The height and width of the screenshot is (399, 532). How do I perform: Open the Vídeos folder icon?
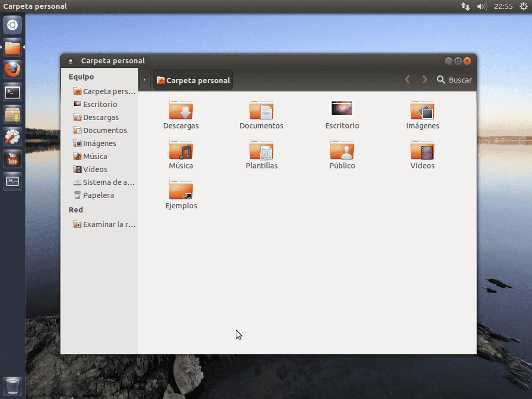click(422, 150)
